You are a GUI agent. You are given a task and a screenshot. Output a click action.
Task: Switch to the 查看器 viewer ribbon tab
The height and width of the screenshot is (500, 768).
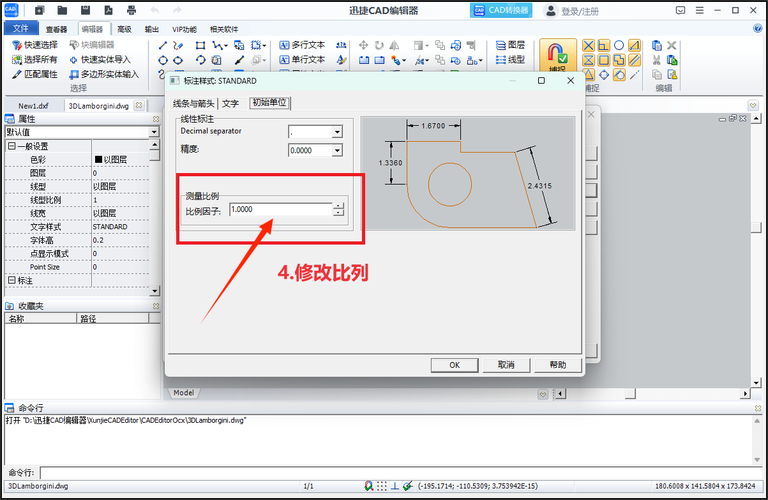(x=56, y=29)
